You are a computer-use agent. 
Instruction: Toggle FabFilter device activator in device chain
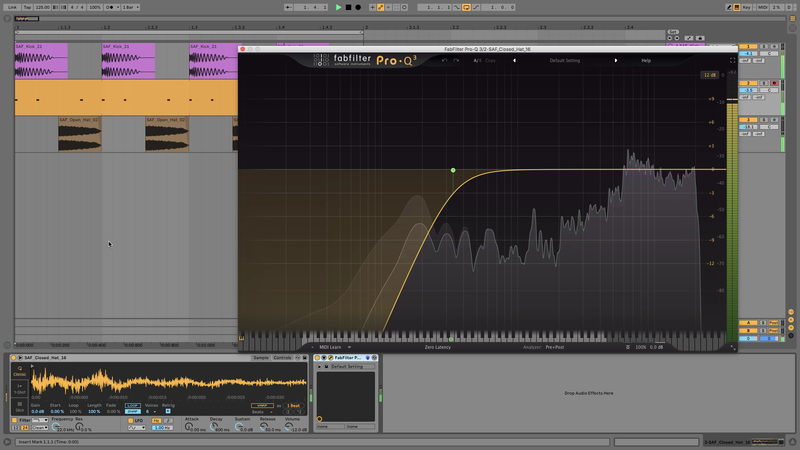[x=317, y=358]
